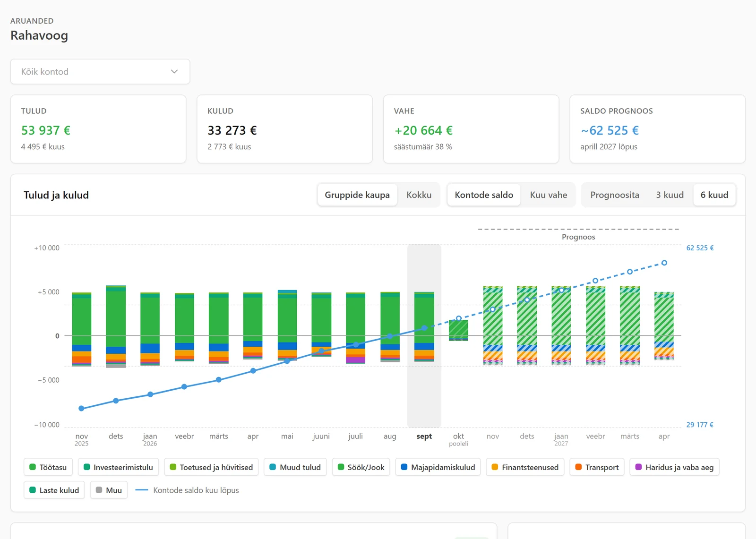Toggle Töötasu legend series
Screen dimensions: 756x539
(48, 467)
